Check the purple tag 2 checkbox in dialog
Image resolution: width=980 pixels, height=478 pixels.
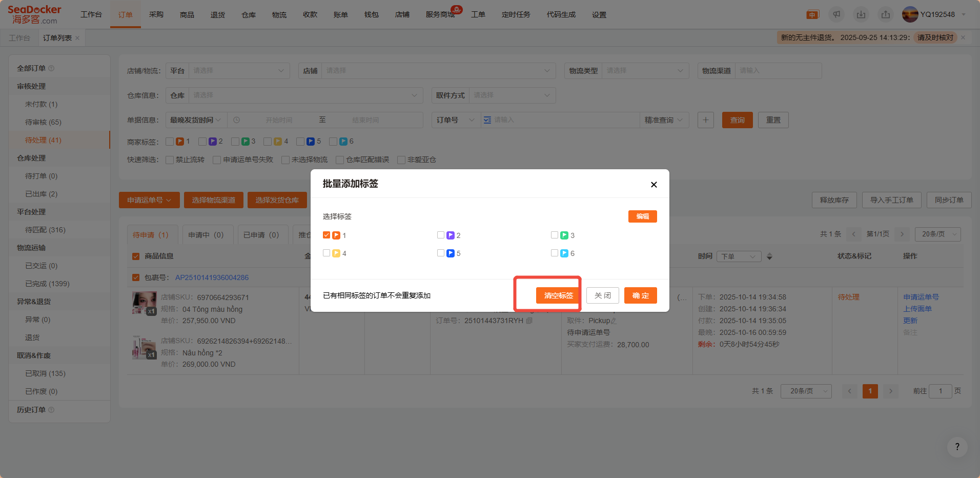[441, 235]
